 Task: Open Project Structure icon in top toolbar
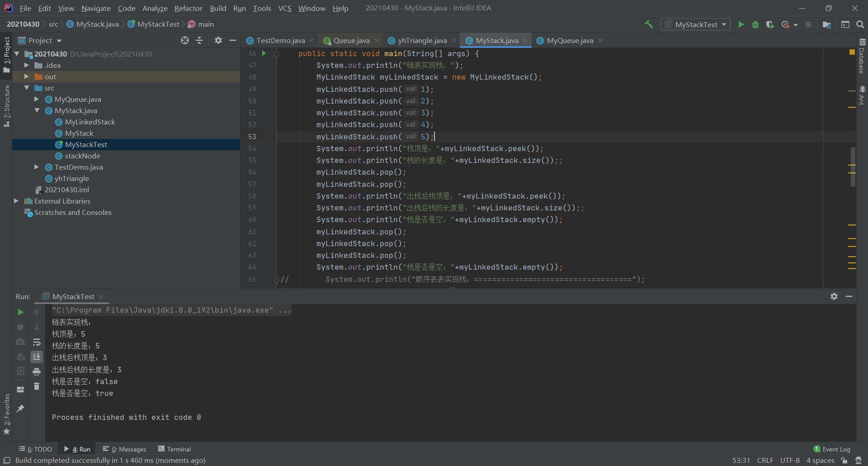(827, 24)
